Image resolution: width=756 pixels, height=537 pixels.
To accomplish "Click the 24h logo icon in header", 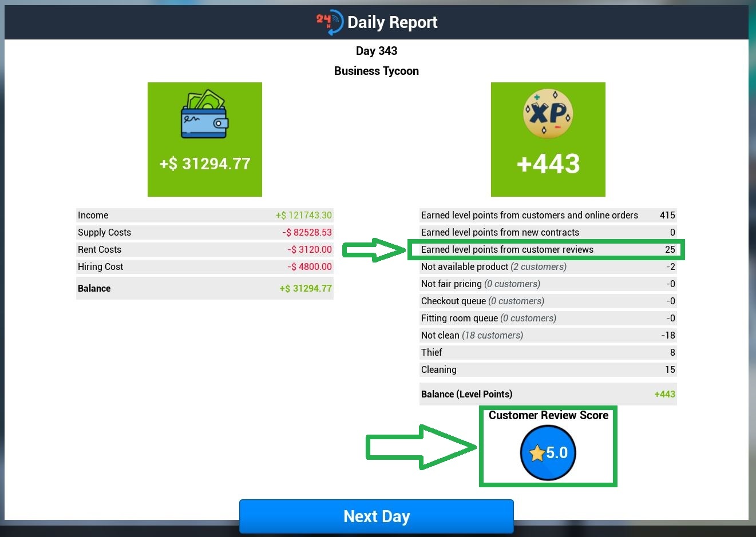I will click(x=330, y=22).
